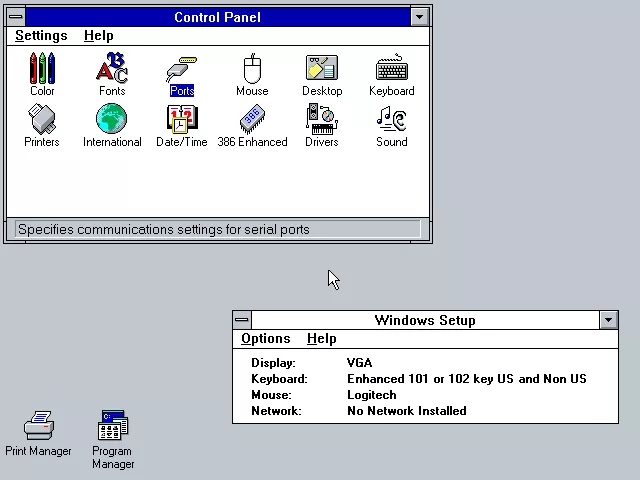Click the minimized Program Manager icon
Image resolution: width=640 pixels, height=480 pixels.
coord(113,427)
